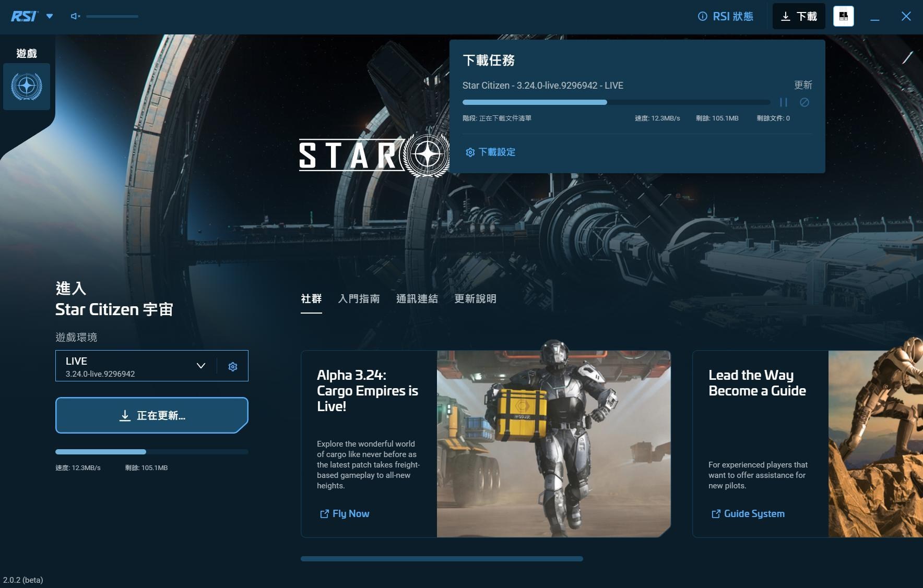Pause the Star Citizen download
The width and height of the screenshot is (923, 588).
click(784, 102)
